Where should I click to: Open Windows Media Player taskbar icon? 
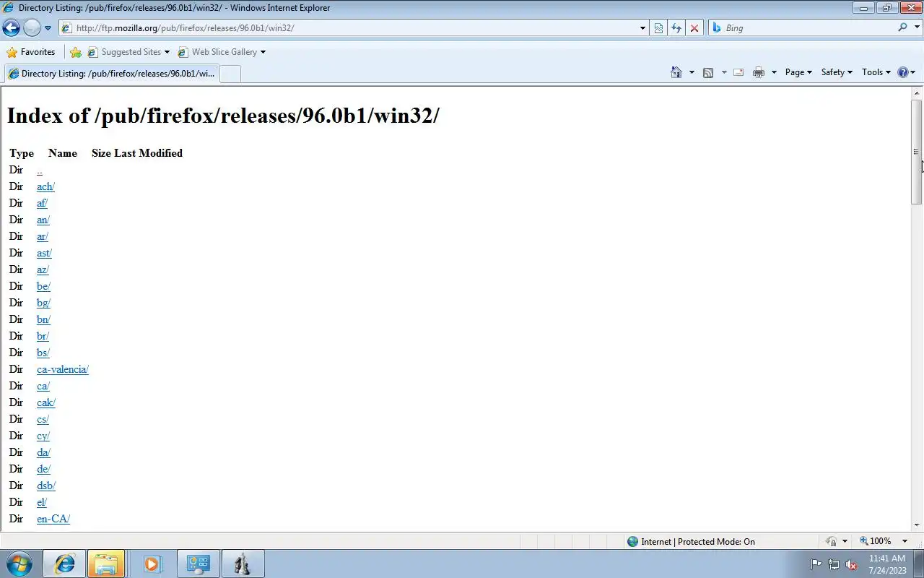(152, 564)
